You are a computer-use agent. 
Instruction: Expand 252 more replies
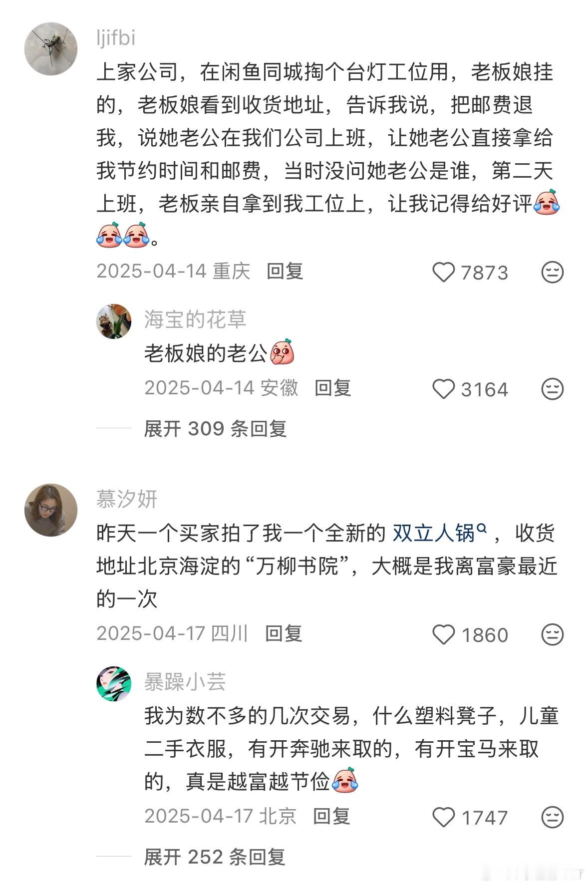pos(215,857)
